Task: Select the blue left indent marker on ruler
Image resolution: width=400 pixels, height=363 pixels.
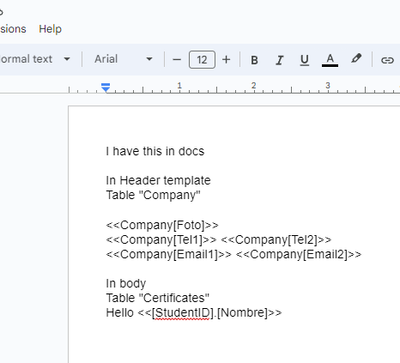Action: (106, 88)
